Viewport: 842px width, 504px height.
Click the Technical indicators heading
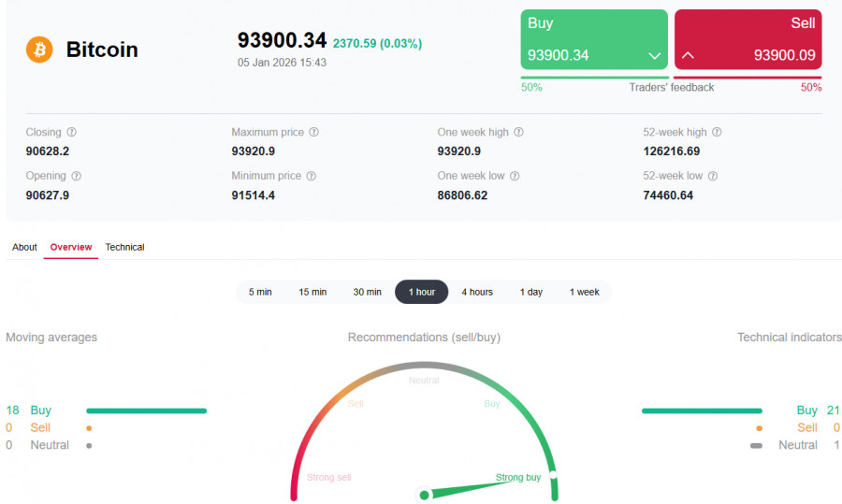point(790,337)
